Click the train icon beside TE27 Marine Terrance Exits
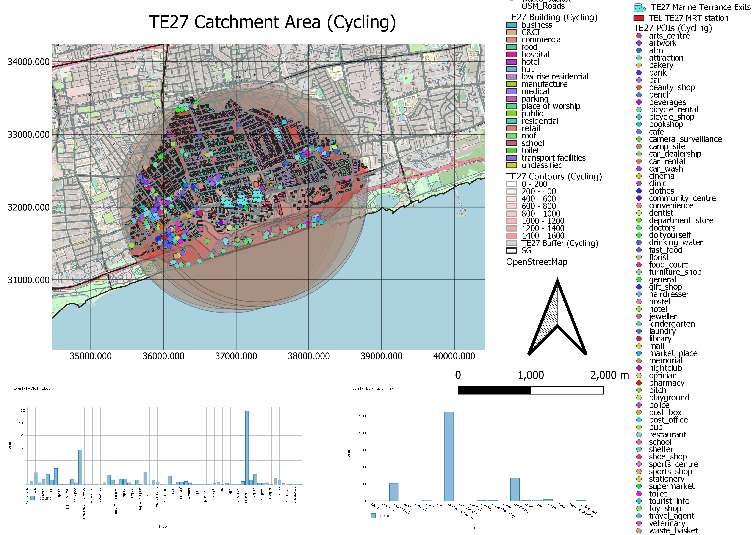Image resolution: width=756 pixels, height=535 pixels. [x=640, y=7]
